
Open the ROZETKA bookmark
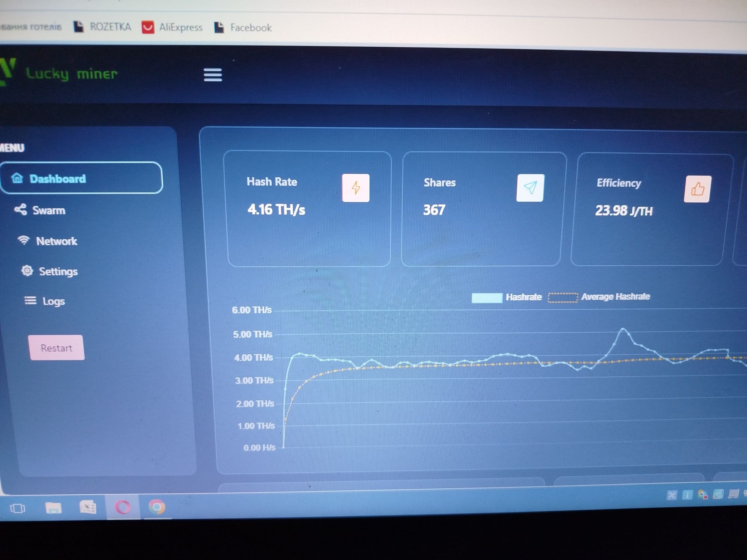tap(102, 27)
